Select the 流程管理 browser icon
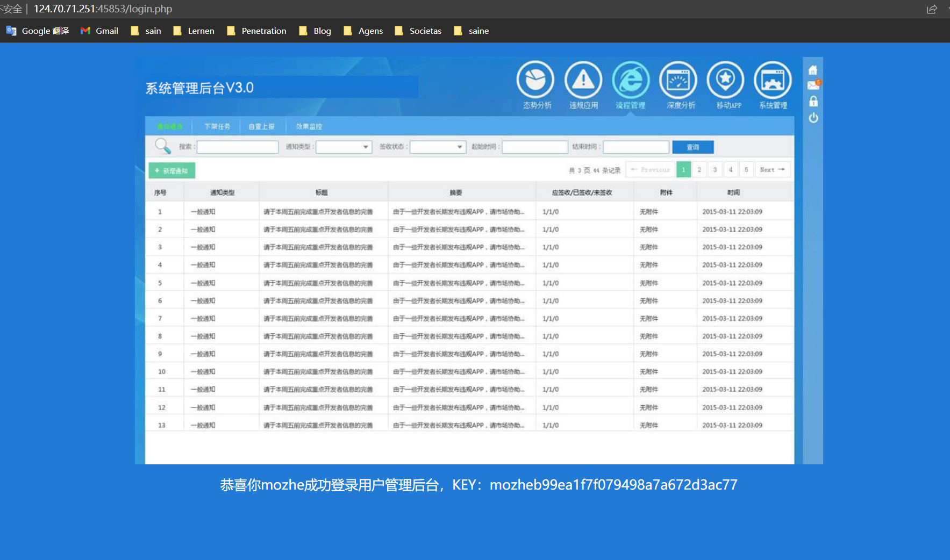This screenshot has height=560, width=950. pyautogui.click(x=631, y=80)
